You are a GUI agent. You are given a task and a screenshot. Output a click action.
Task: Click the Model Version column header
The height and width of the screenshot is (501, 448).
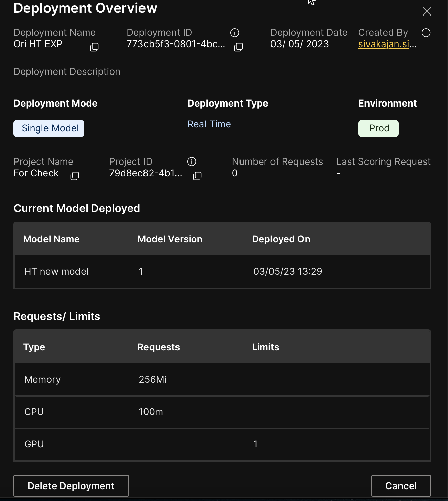pos(170,239)
